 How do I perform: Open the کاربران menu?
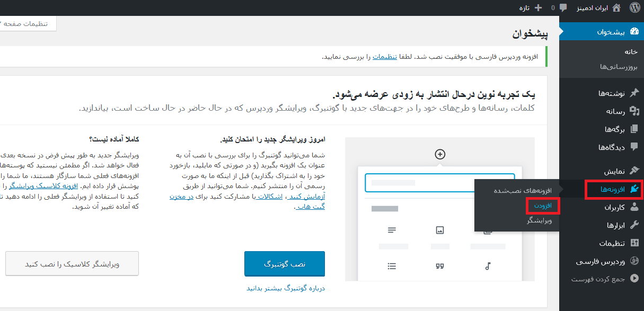602,208
